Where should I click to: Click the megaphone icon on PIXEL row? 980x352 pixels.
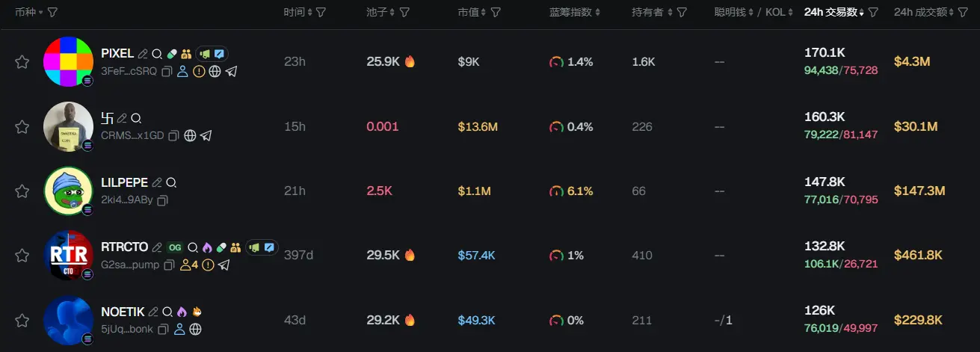[x=203, y=54]
